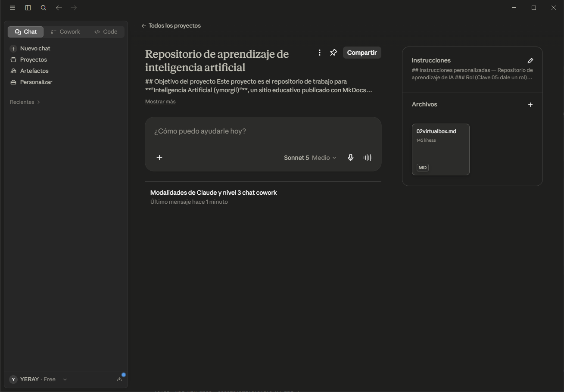Expand the YERAY account menu chevron

click(65, 380)
